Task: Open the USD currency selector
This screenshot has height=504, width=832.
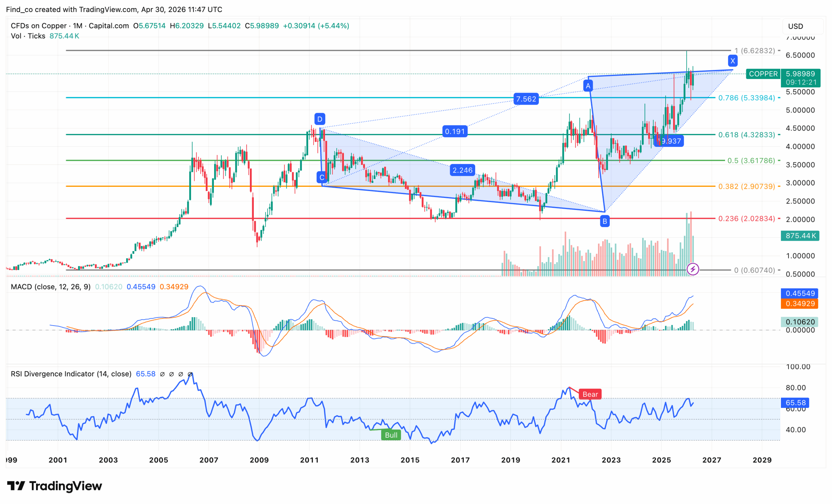Action: click(x=802, y=26)
